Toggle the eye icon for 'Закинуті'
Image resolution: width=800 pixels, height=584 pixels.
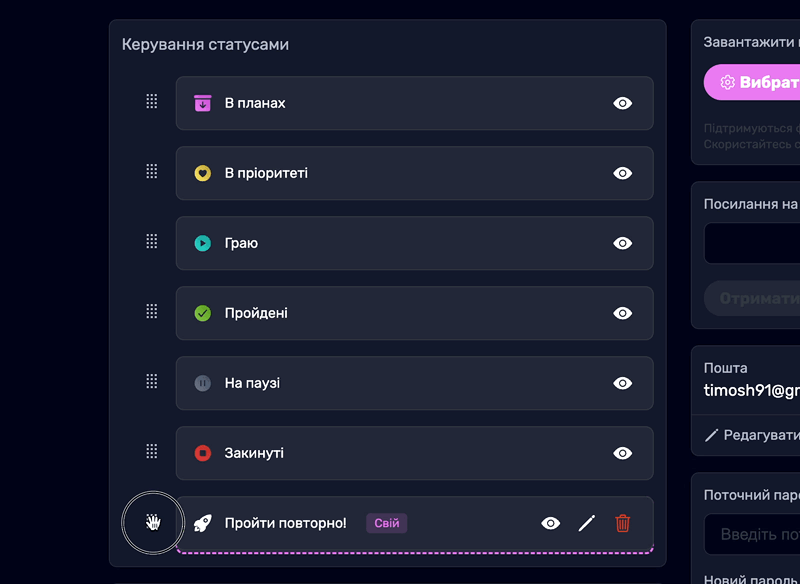(x=622, y=453)
